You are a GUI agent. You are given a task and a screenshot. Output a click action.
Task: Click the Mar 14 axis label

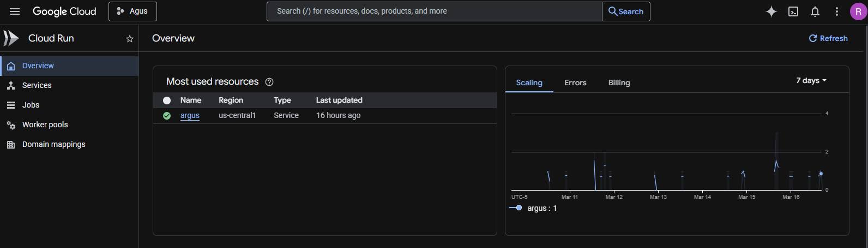(702, 197)
